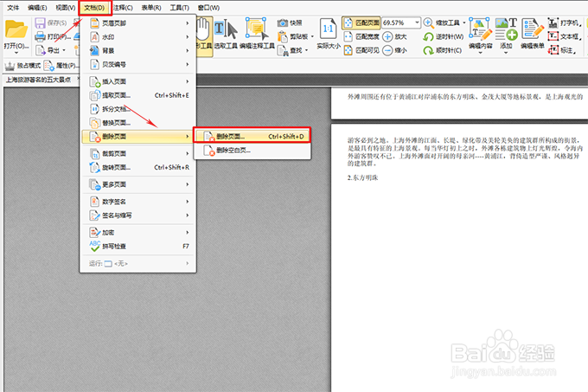This screenshot has width=588, height=392.
Task: Open 贝茨编号 submenu item
Action: [x=138, y=65]
